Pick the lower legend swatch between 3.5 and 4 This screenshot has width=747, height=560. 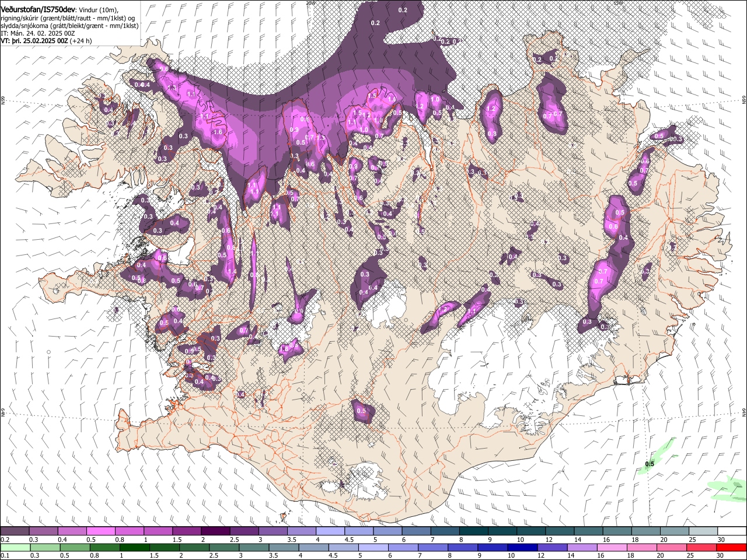[284, 547]
